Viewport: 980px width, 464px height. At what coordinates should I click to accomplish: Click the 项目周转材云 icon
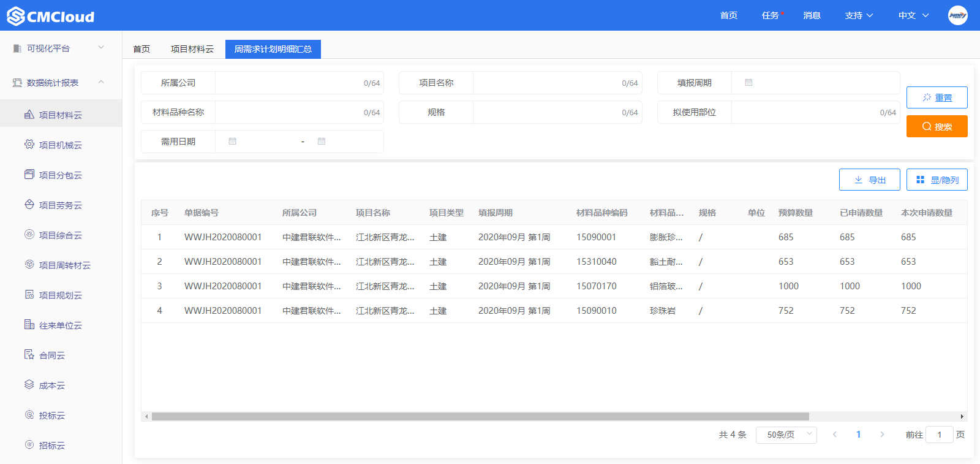click(x=29, y=264)
